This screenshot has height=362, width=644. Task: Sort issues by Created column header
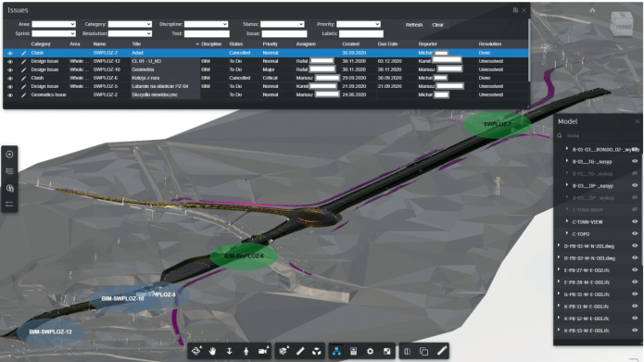pyautogui.click(x=351, y=44)
